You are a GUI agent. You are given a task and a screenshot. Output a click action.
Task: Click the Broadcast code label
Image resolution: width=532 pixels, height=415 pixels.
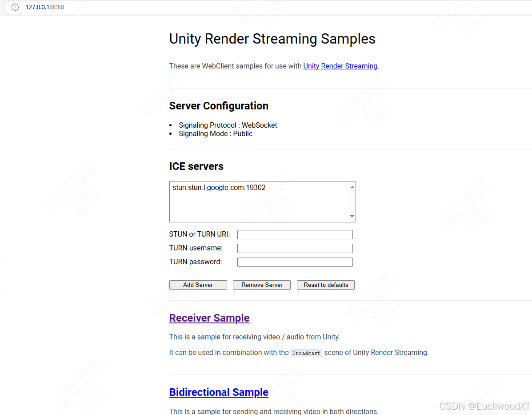coord(306,353)
